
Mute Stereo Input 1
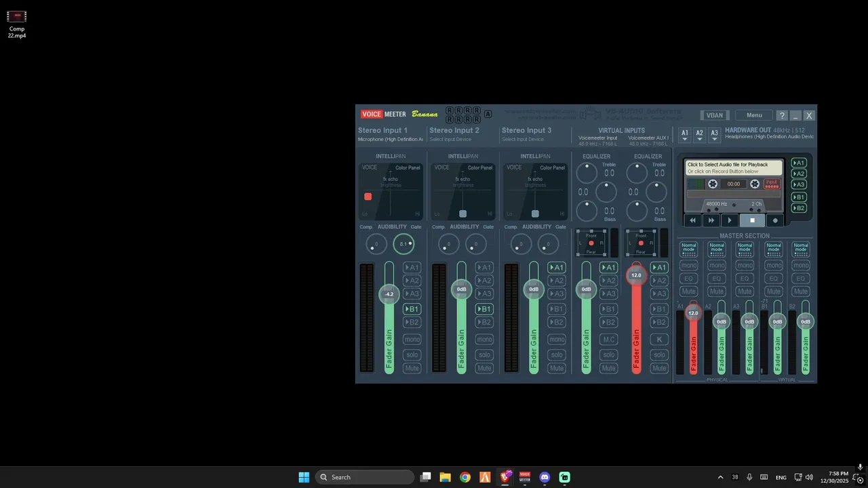click(x=412, y=368)
